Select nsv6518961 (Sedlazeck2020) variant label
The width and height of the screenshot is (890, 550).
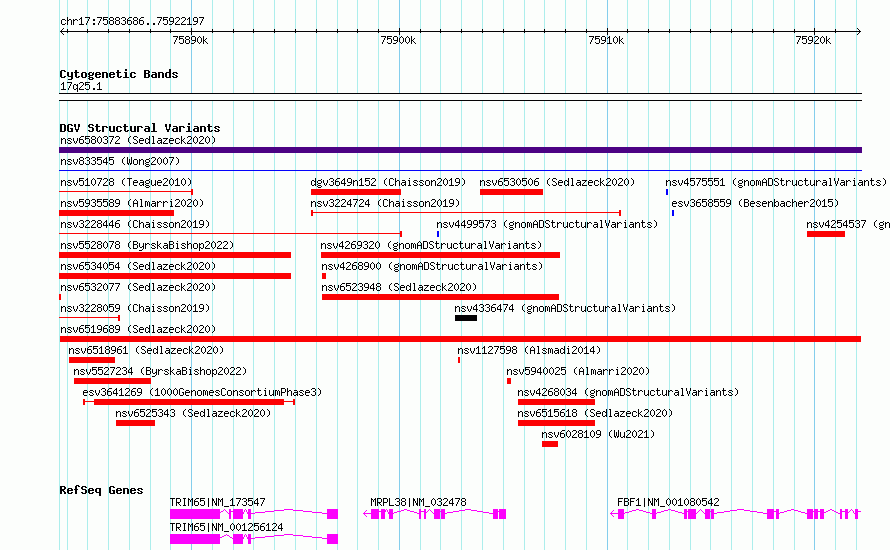coord(146,350)
